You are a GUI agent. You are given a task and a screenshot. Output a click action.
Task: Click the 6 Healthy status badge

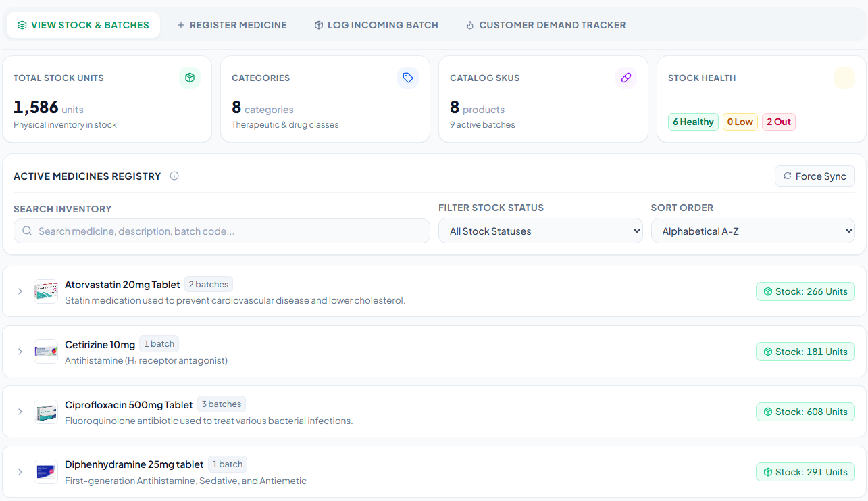693,122
